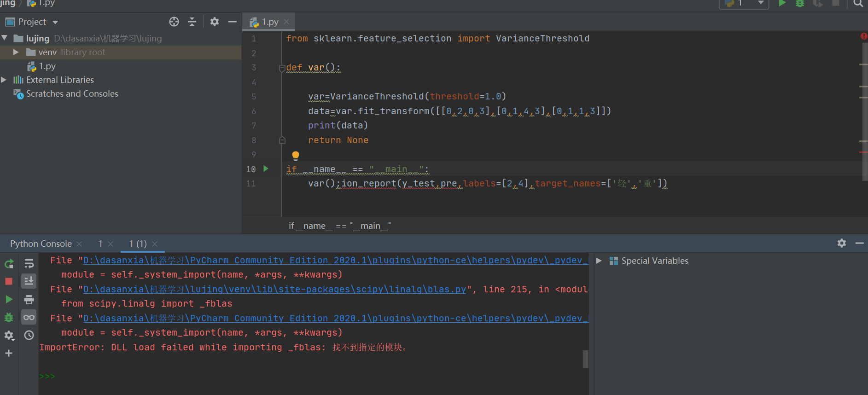Close the Python Console tab
This screenshot has width=868, height=395.
tap(79, 244)
